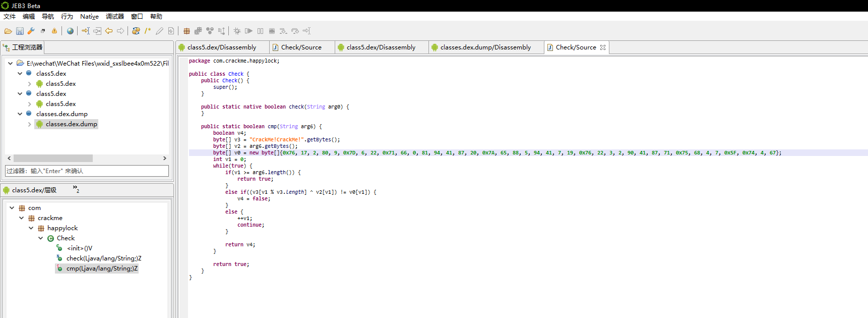Click the debugger run play icon

pyautogui.click(x=249, y=31)
